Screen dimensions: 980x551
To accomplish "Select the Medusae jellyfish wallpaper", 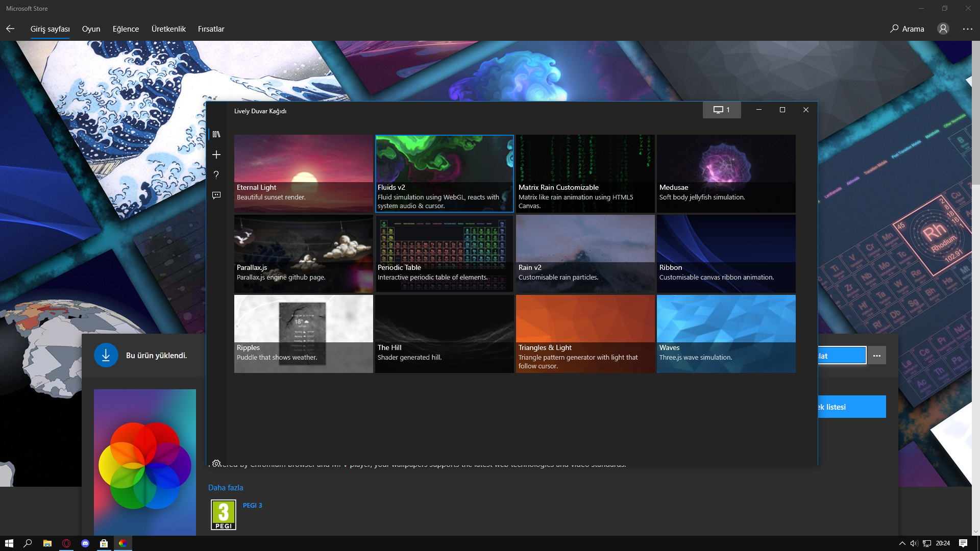I will [x=726, y=173].
